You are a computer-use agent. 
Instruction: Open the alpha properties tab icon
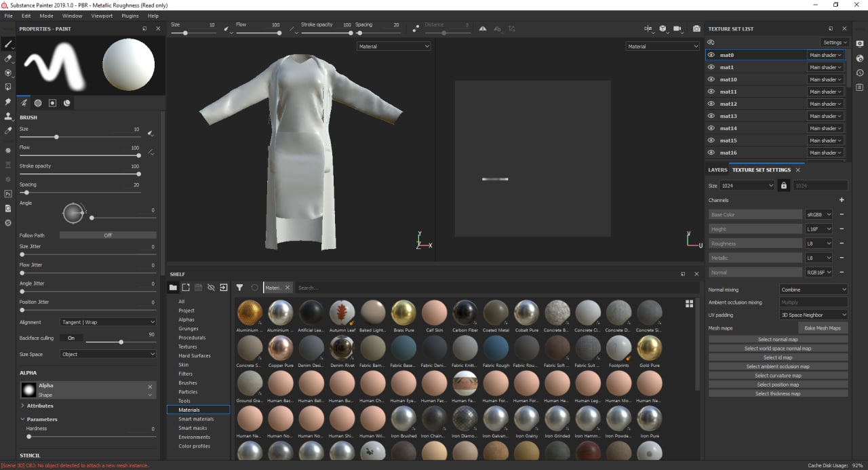(38, 103)
